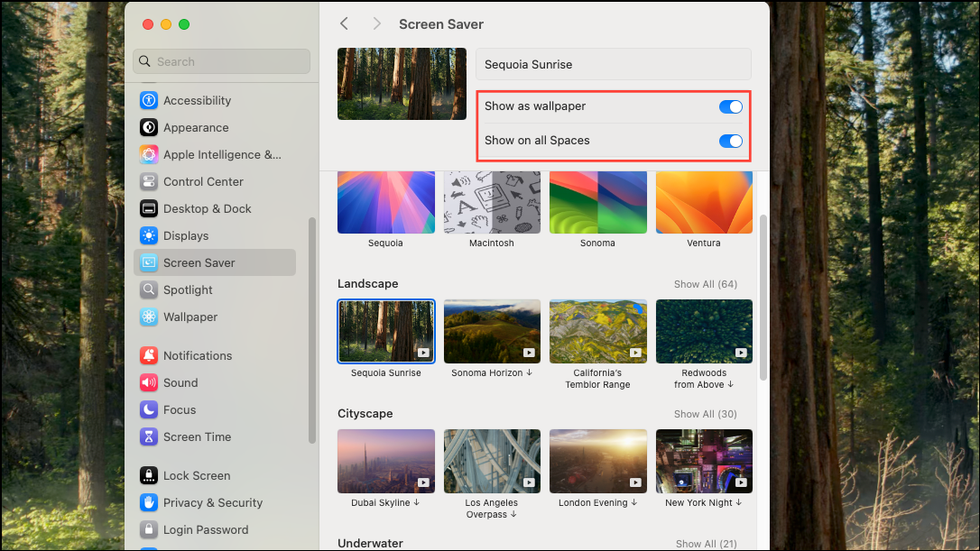Click the Privacy & Security hand icon
Screen dimensions: 980x551
pyautogui.click(x=149, y=502)
